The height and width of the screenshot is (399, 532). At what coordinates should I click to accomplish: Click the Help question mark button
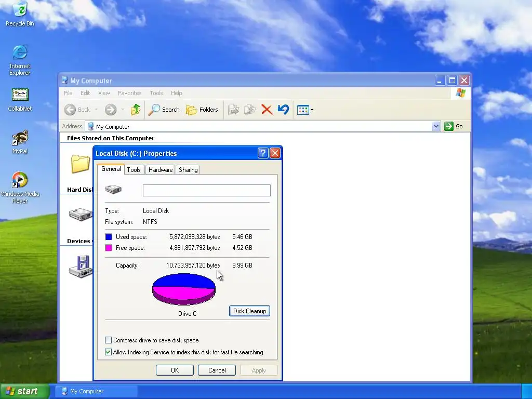point(262,153)
